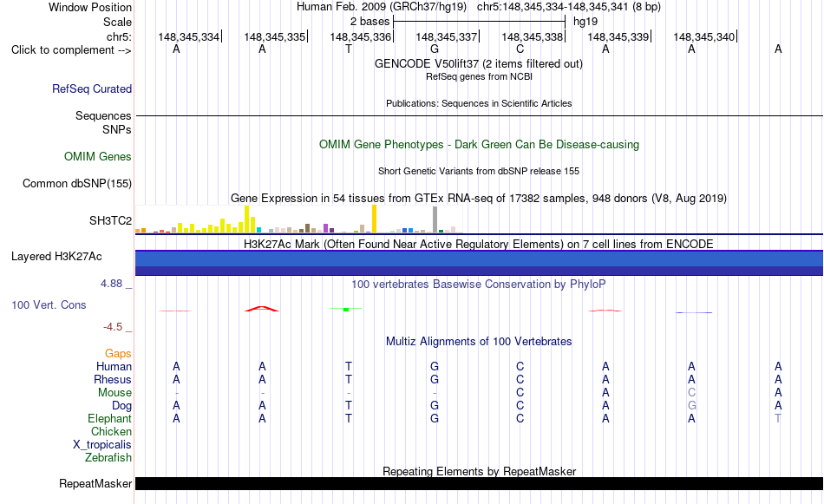824x504 pixels.
Task: Click the Common dbSNP(155) track label
Action: [77, 183]
